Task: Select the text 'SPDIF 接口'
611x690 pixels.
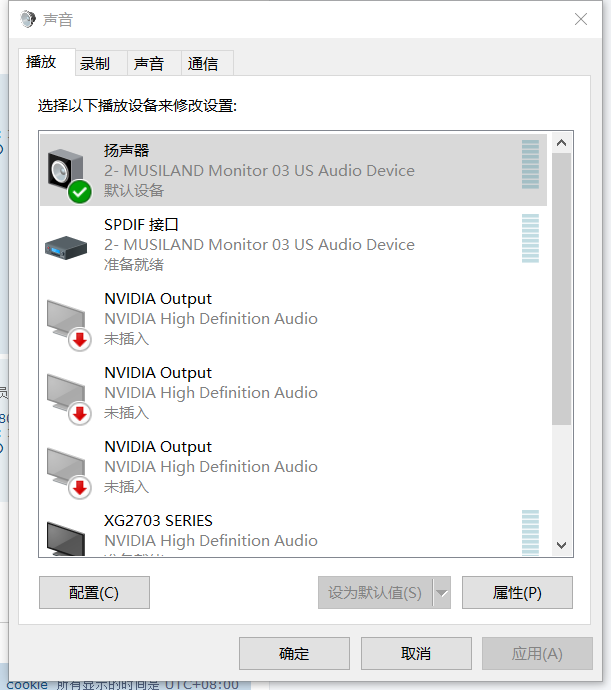Action: point(141,224)
